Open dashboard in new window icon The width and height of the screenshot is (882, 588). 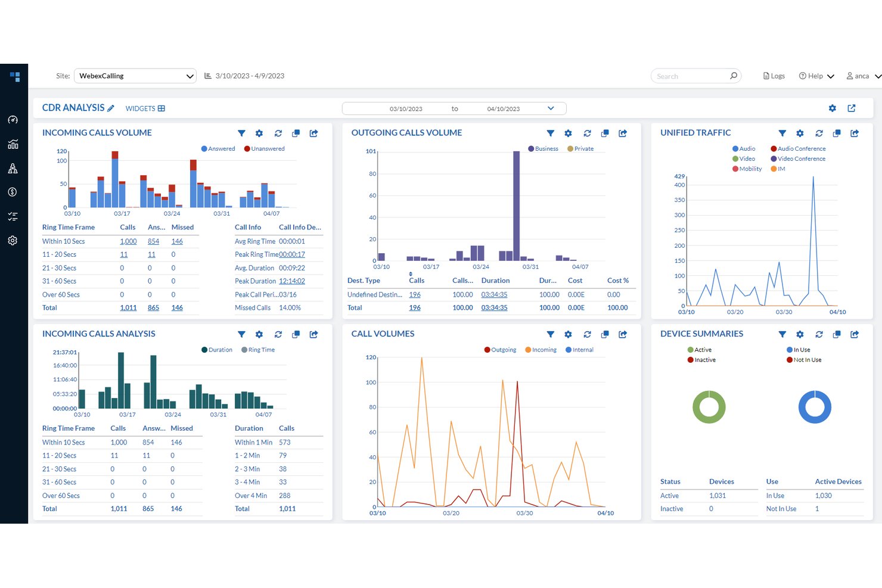(x=852, y=108)
